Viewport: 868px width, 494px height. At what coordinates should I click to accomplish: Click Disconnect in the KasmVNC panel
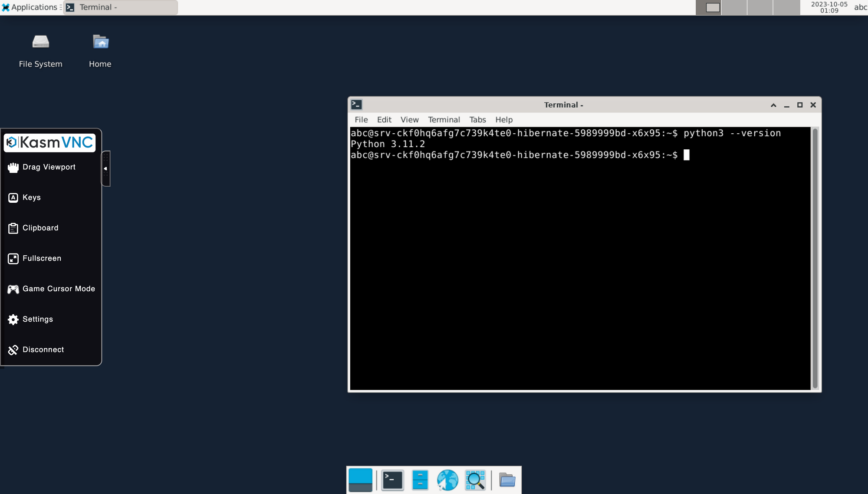[x=43, y=349]
